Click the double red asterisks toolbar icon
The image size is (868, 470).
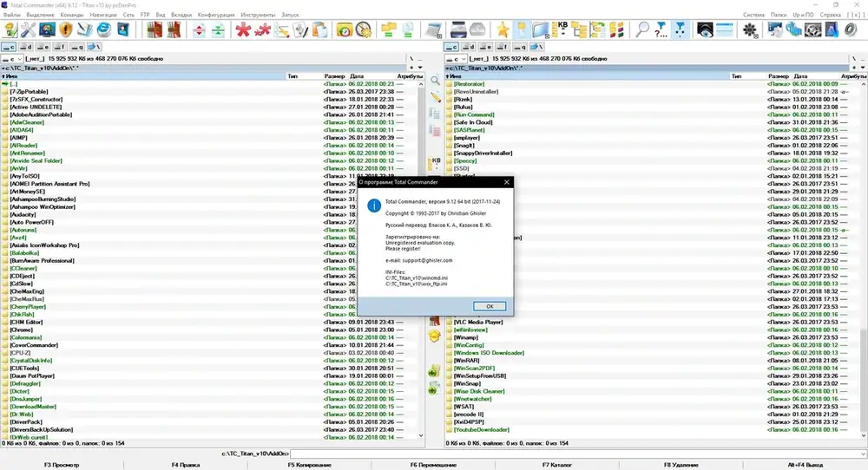[x=262, y=29]
